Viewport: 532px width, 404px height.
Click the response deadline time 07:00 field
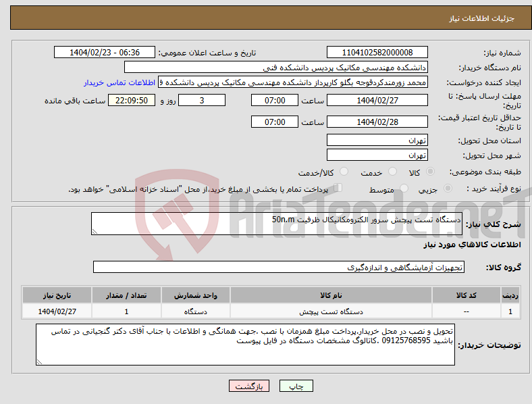(275, 100)
